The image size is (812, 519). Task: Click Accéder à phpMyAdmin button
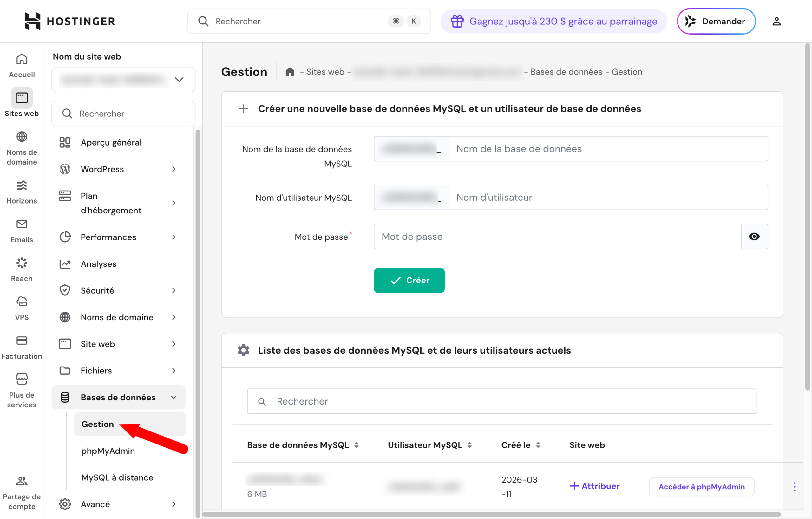pyautogui.click(x=701, y=487)
